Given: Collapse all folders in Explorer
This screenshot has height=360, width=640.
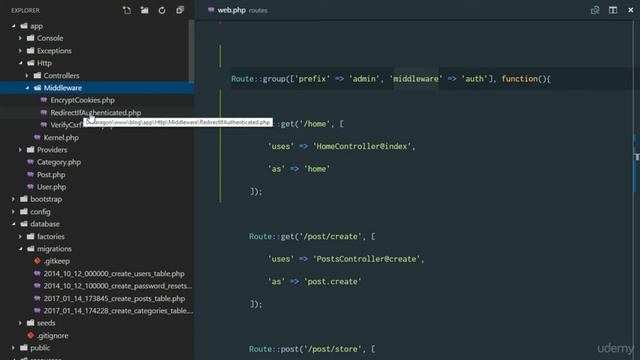Looking at the screenshot, I should (x=180, y=10).
